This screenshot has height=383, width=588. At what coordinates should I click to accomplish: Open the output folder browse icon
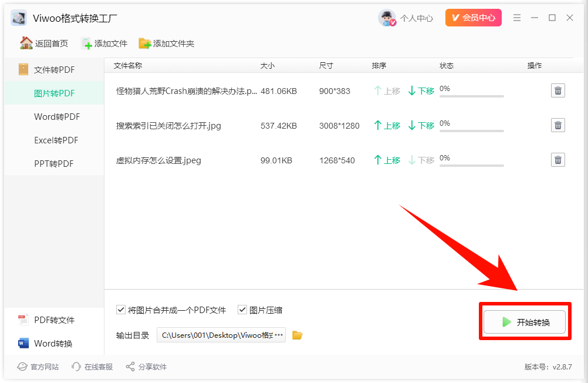298,335
